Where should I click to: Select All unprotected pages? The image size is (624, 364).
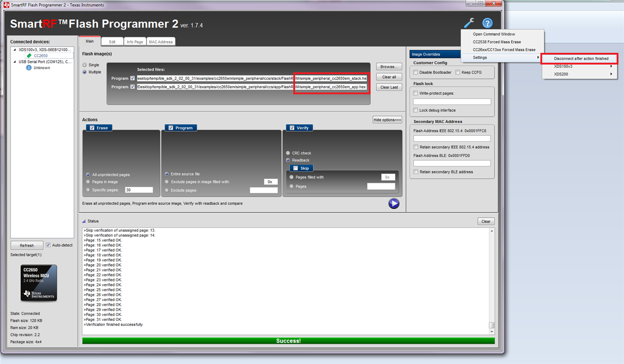tap(88, 174)
